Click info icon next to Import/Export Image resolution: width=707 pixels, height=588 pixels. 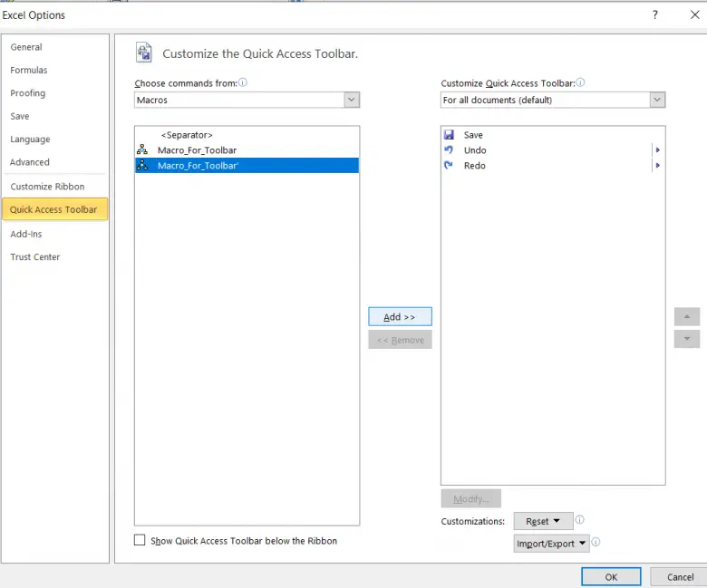[x=596, y=543]
